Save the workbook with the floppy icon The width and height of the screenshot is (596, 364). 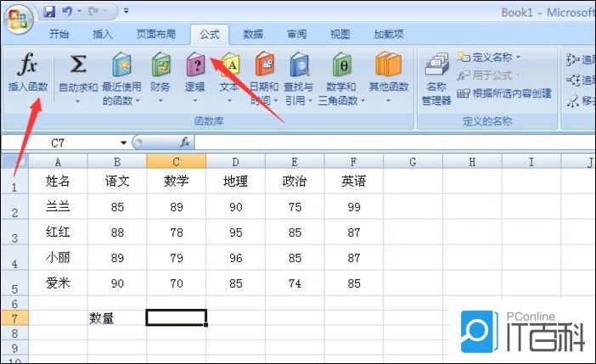coord(49,11)
